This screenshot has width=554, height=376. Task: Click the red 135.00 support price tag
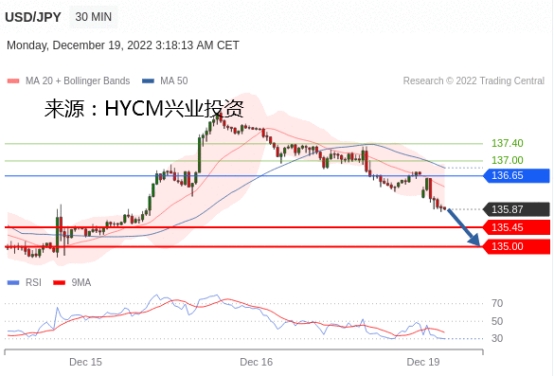pyautogui.click(x=517, y=246)
